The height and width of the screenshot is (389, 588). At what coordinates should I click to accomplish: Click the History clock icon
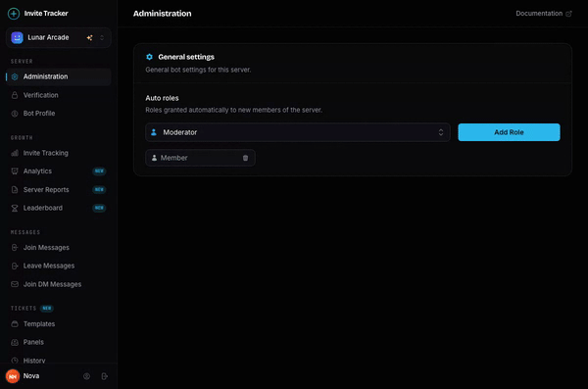click(x=15, y=361)
